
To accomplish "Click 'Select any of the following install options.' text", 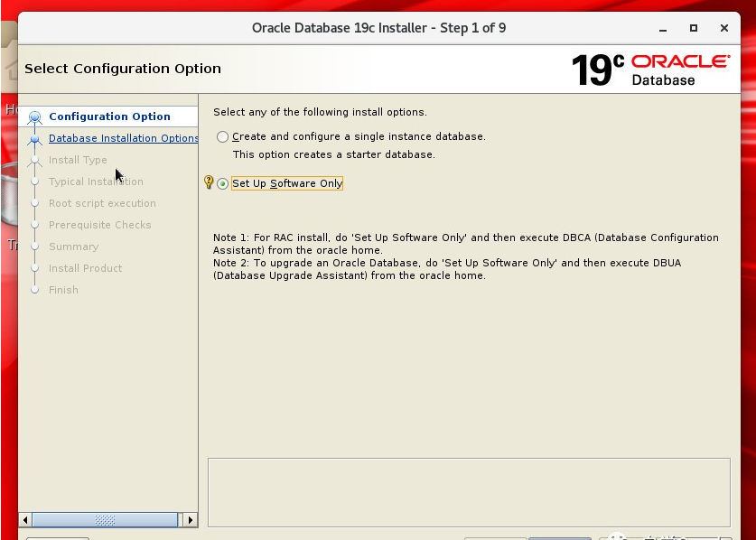I will (x=320, y=112).
